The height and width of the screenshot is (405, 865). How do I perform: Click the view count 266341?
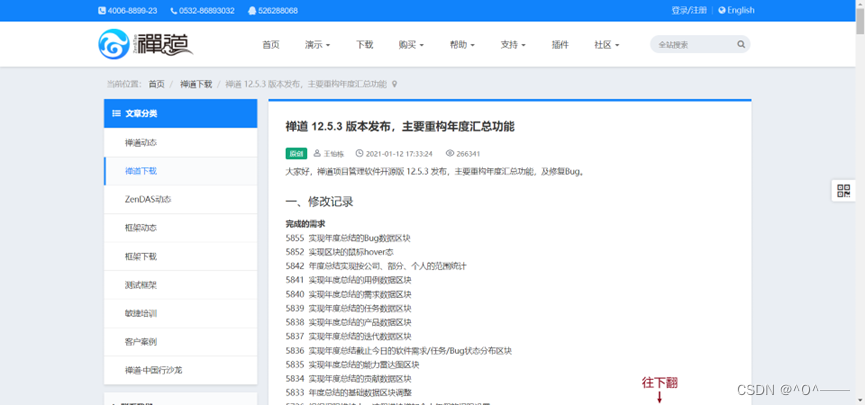point(468,153)
